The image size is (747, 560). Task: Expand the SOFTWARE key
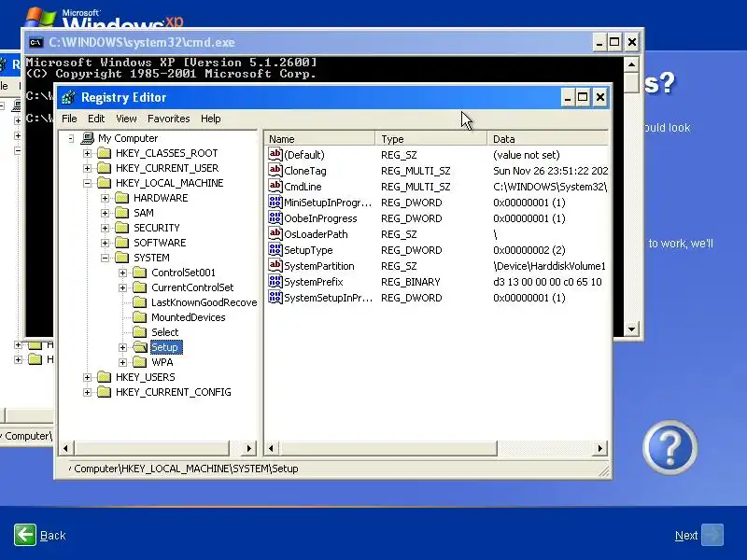pos(105,243)
